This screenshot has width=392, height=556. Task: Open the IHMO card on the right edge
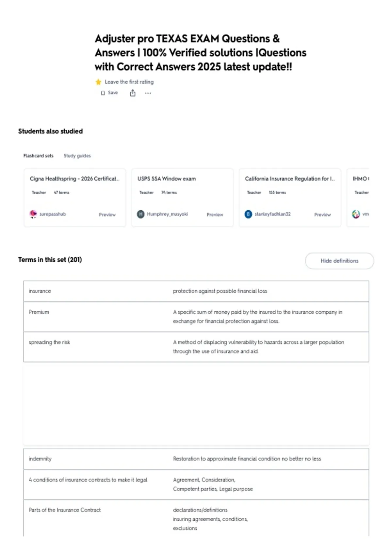(x=358, y=198)
